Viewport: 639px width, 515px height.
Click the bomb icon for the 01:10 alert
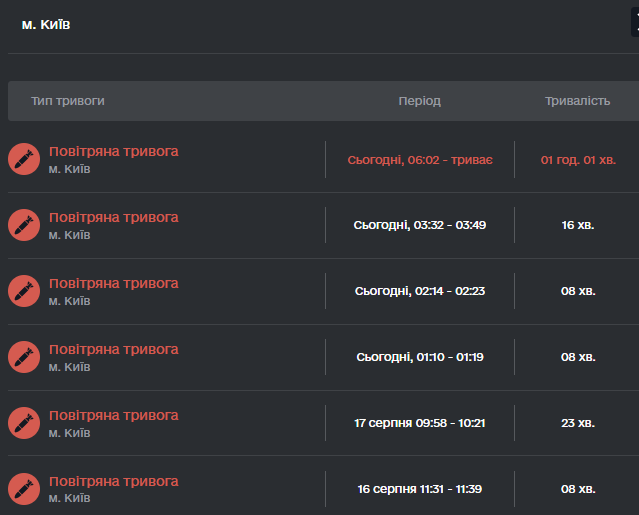coord(24,357)
